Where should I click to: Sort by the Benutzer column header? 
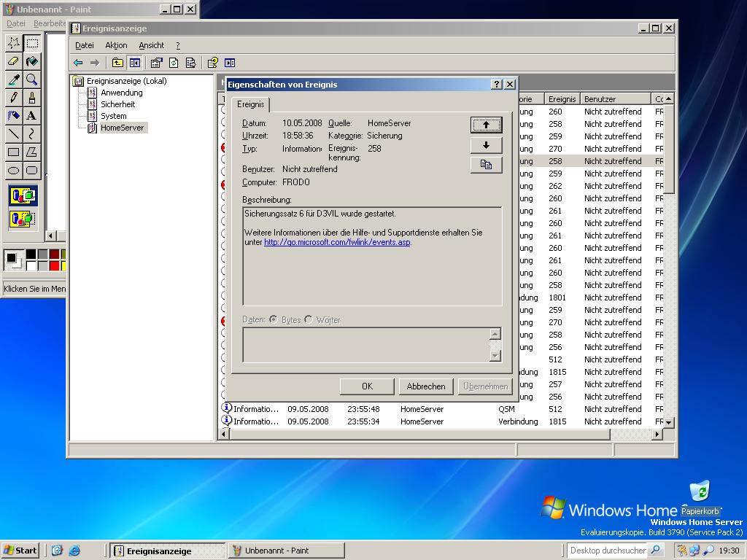click(x=616, y=99)
